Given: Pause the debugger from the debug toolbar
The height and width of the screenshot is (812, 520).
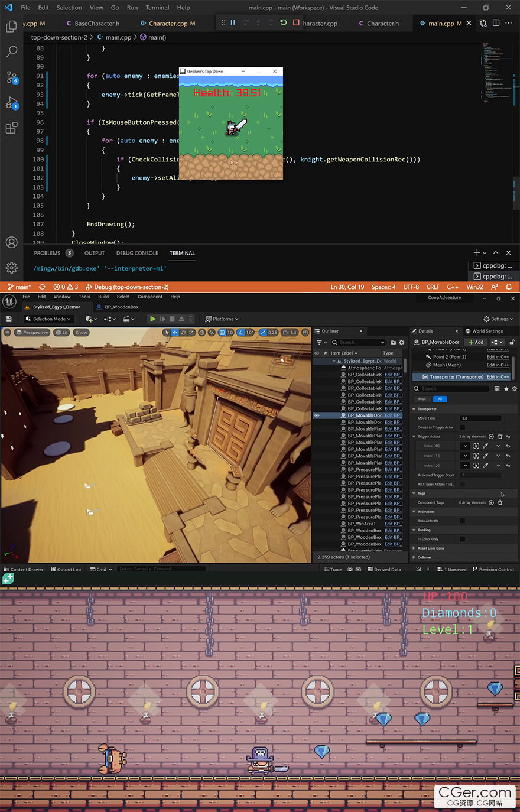Looking at the screenshot, I should coord(233,23).
